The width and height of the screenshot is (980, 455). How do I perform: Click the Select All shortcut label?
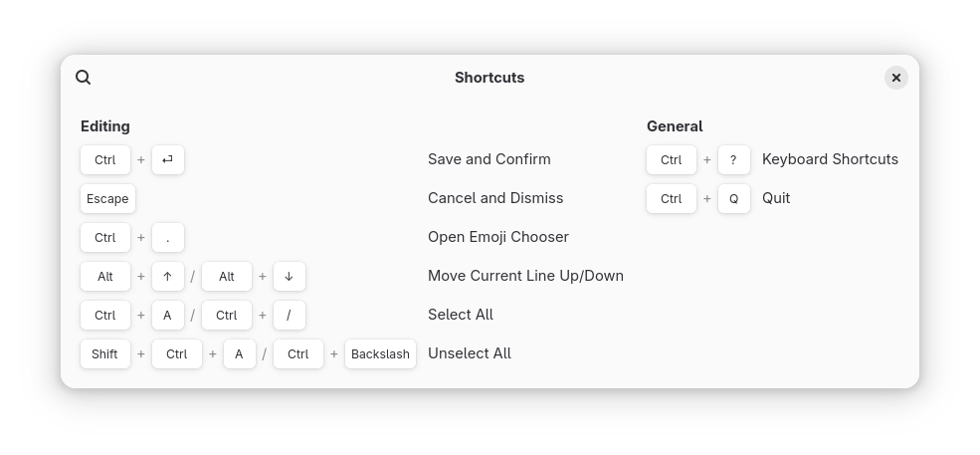(x=461, y=315)
